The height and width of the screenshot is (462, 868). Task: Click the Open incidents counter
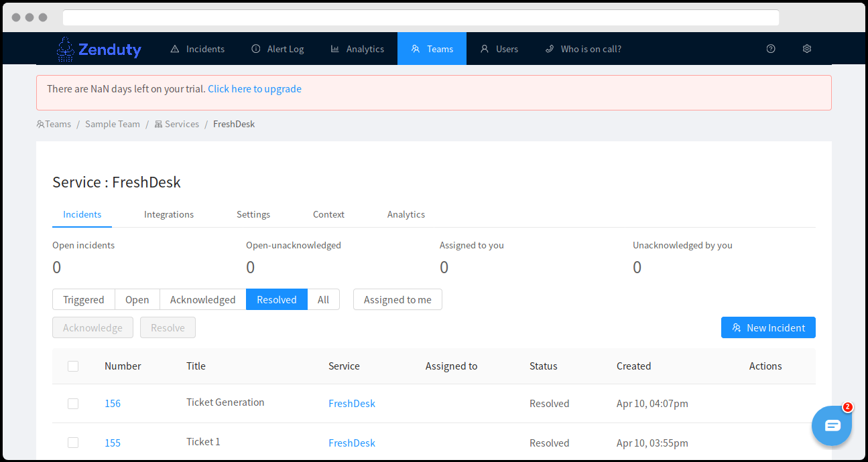[x=83, y=258]
